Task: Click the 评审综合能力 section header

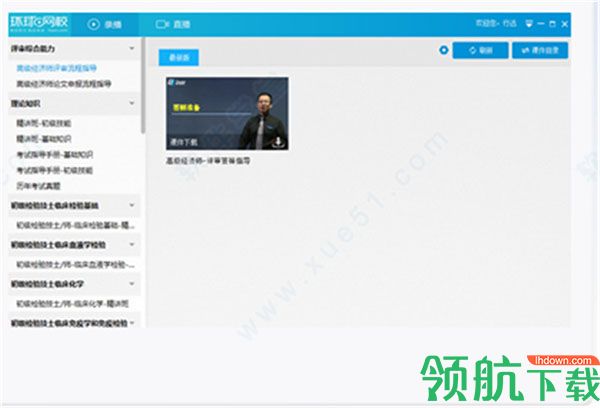Action: click(x=74, y=49)
